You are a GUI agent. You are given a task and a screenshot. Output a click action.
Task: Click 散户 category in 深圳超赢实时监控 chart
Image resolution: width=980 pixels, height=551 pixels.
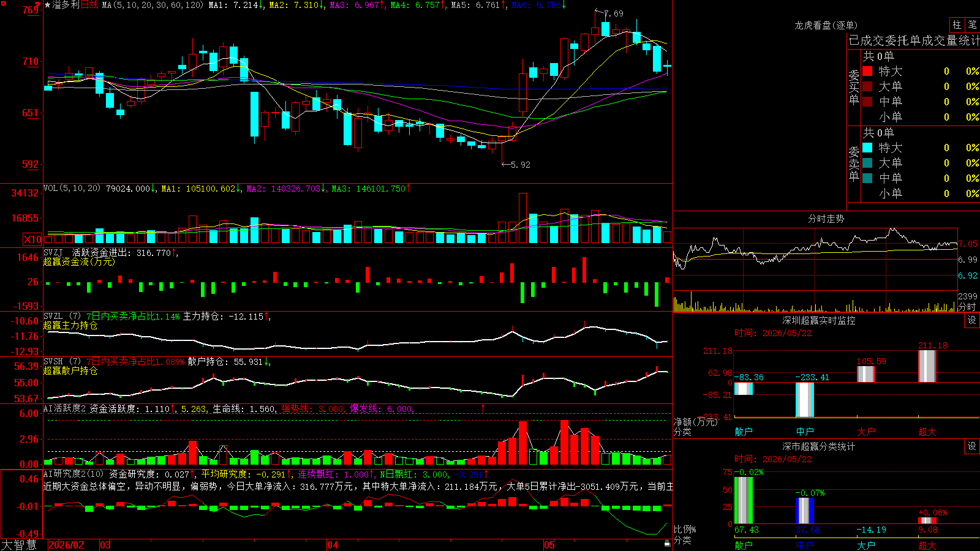click(x=744, y=432)
